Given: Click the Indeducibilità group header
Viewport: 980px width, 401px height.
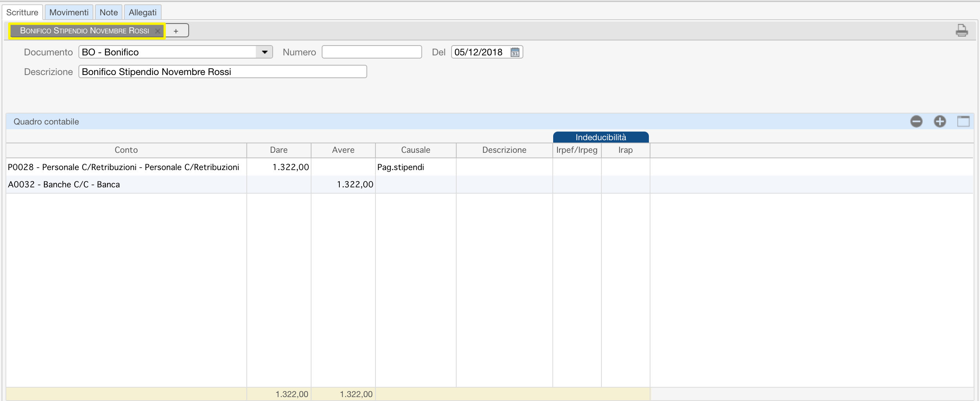Looking at the screenshot, I should 601,137.
